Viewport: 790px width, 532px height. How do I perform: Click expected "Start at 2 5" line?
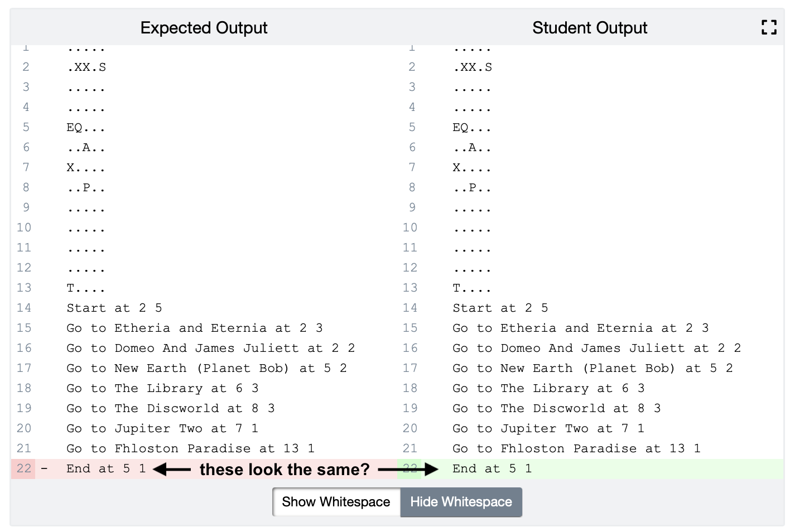[x=114, y=308]
